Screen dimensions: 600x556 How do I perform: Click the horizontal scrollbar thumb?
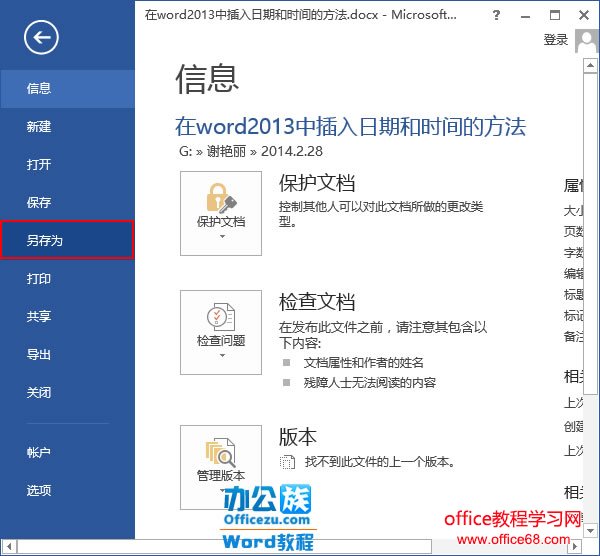224,546
